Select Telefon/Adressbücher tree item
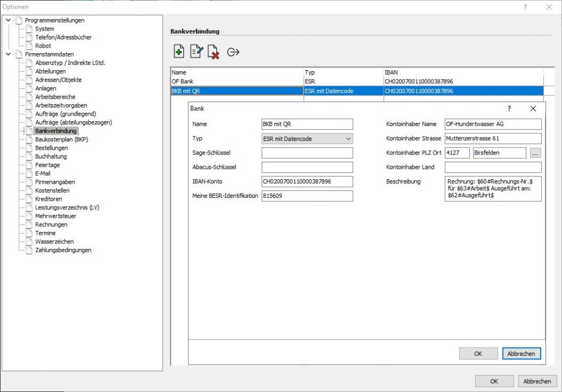562x392 pixels. [64, 37]
